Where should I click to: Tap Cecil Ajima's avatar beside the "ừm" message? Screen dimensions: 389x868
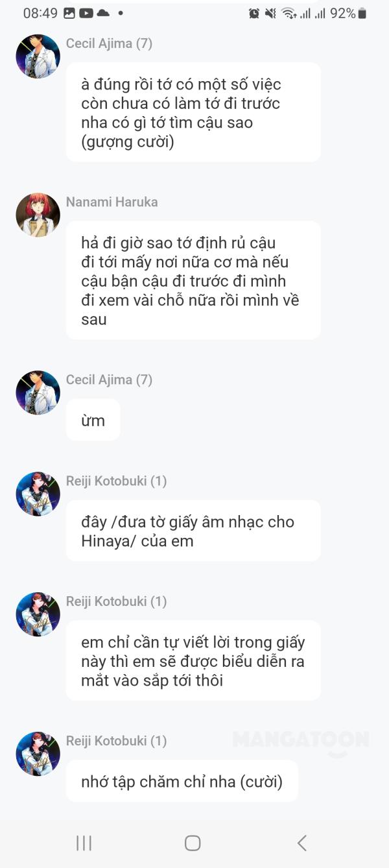click(38, 392)
